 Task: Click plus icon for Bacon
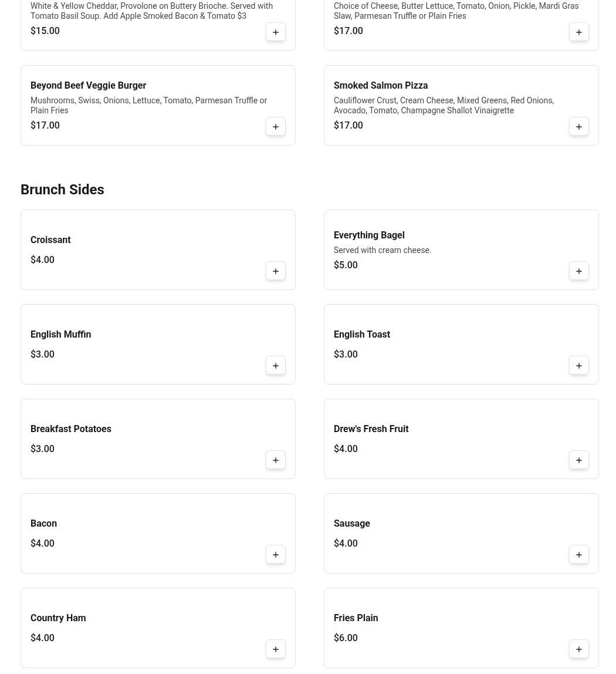(276, 555)
